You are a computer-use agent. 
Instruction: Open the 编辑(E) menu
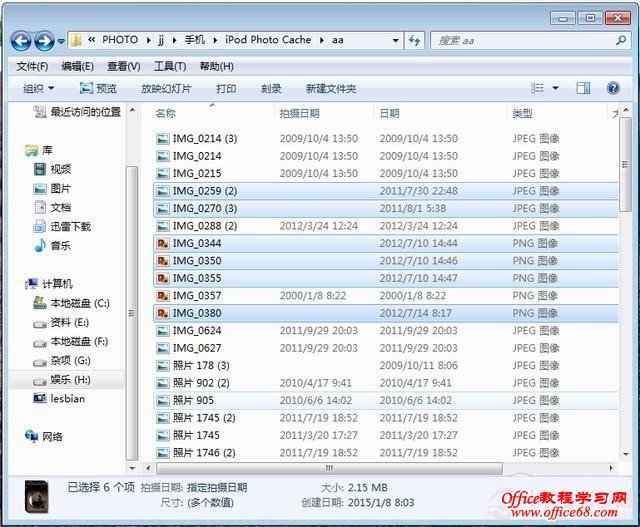[x=78, y=66]
